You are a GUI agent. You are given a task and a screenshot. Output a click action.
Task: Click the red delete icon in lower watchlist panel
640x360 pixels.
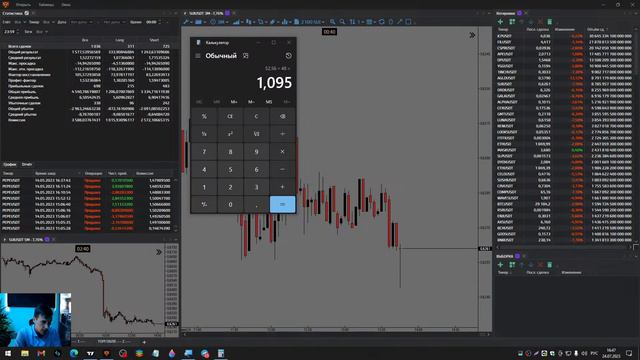(x=540, y=265)
